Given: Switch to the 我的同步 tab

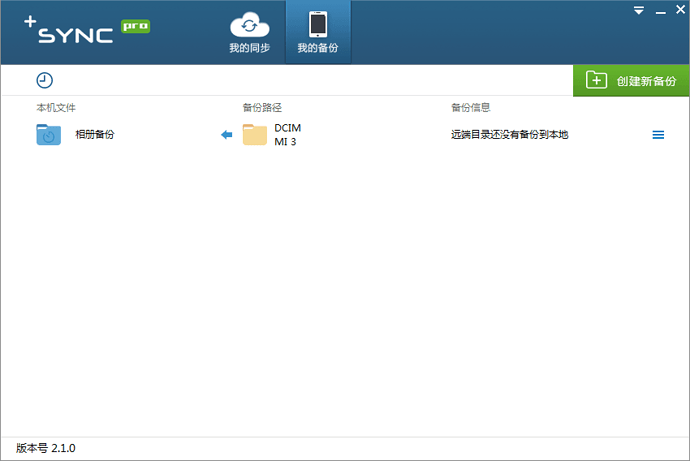Looking at the screenshot, I should [x=249, y=33].
